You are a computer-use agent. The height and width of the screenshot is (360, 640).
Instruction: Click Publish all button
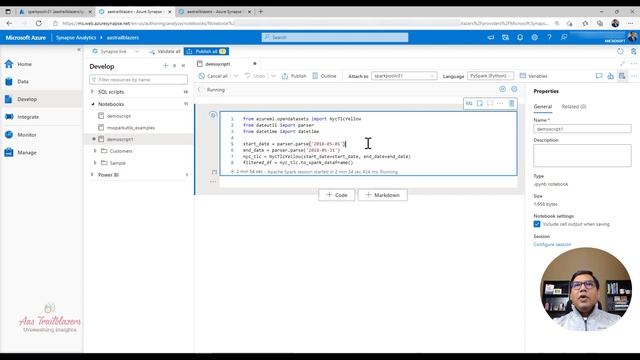[x=206, y=51]
